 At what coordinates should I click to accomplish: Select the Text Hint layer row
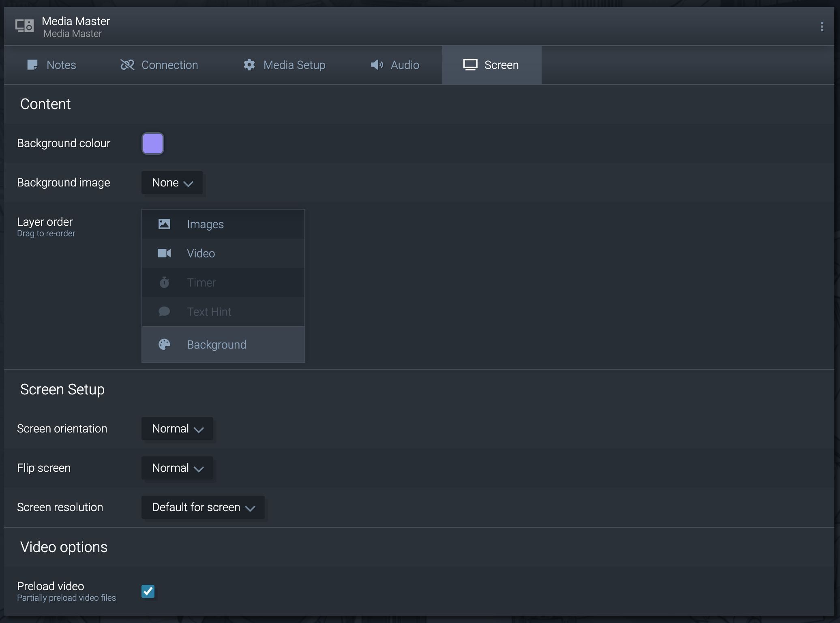coord(223,312)
